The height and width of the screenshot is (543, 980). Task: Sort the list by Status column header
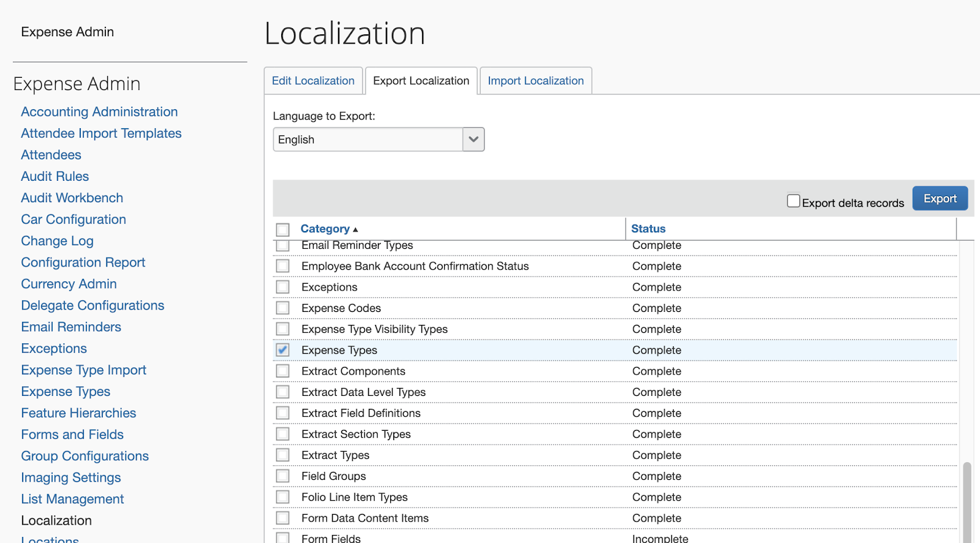648,229
